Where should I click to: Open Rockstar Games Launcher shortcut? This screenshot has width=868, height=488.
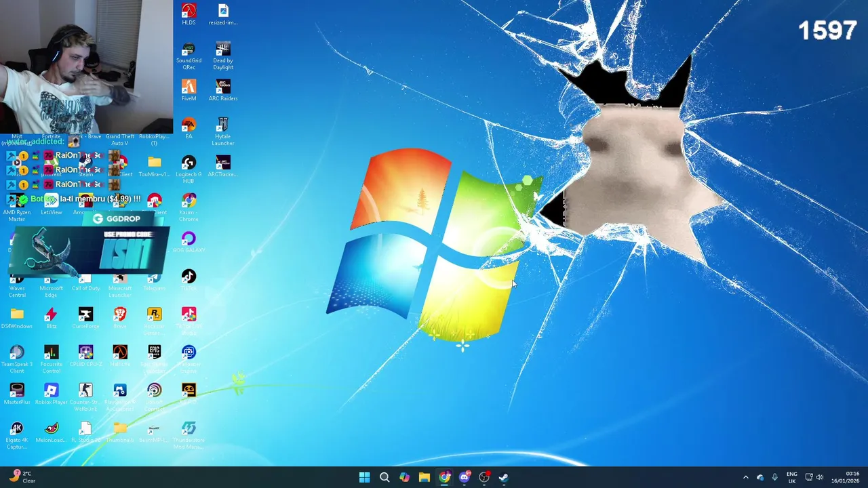pyautogui.click(x=155, y=321)
